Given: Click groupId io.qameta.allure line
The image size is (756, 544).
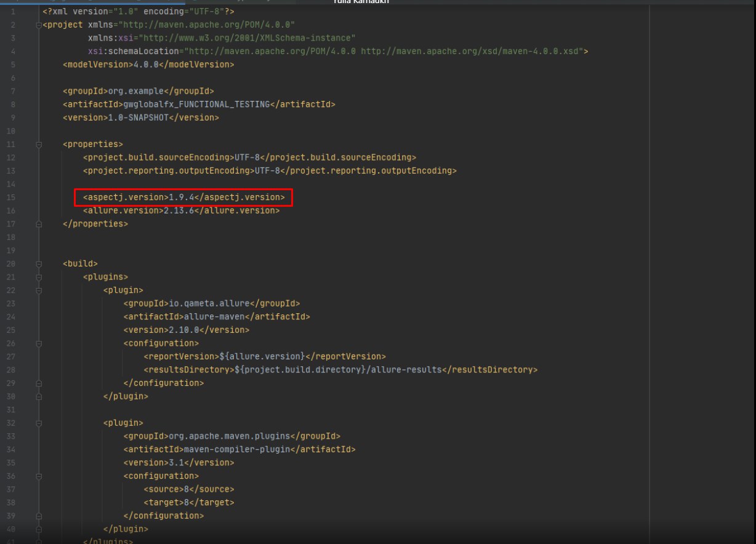Looking at the screenshot, I should tap(212, 303).
